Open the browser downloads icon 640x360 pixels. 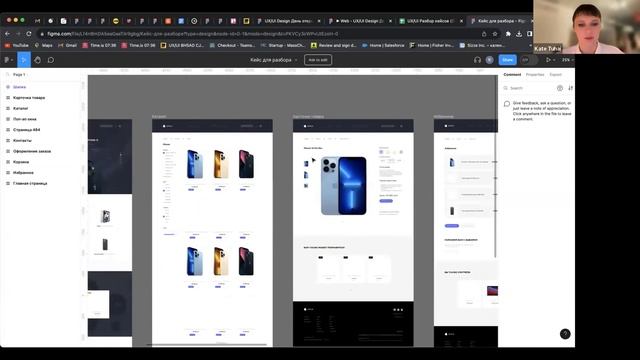(x=519, y=34)
